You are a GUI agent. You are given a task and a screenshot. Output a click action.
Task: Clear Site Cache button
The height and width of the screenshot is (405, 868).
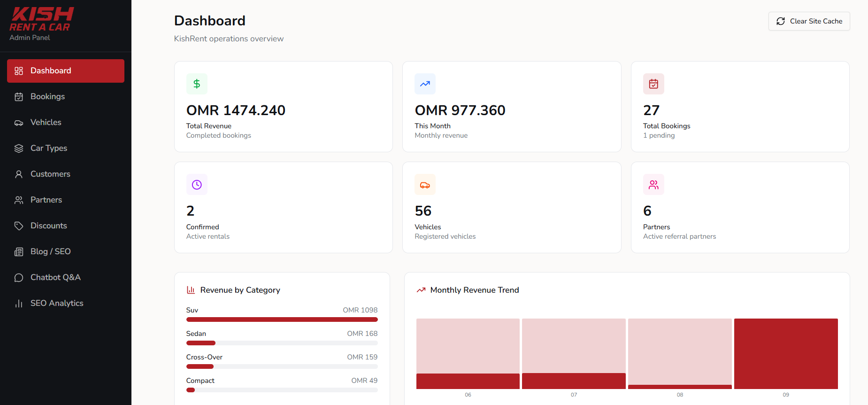pos(809,21)
